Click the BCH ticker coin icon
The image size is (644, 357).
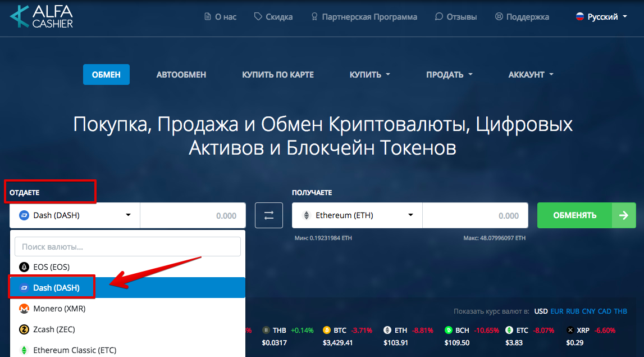click(449, 330)
